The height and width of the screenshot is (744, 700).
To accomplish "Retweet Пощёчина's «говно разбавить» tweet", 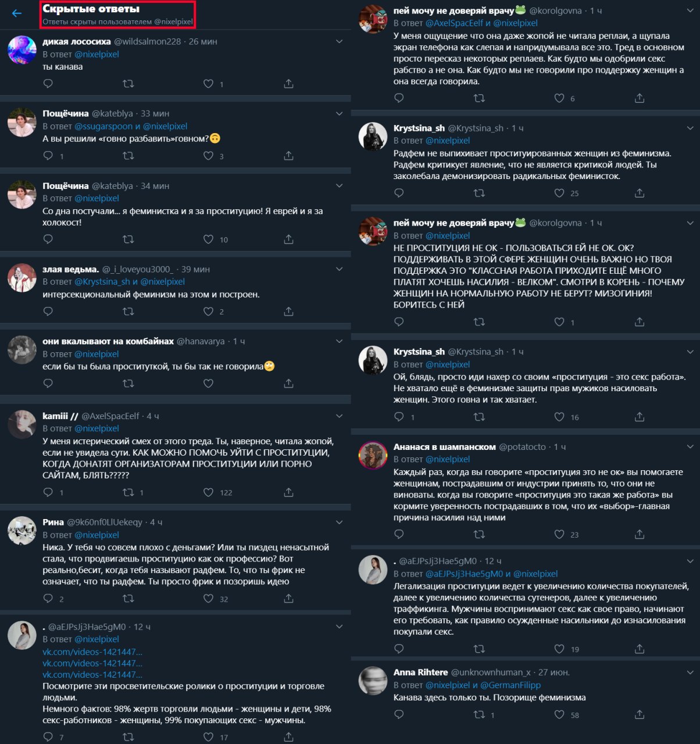I will (128, 156).
